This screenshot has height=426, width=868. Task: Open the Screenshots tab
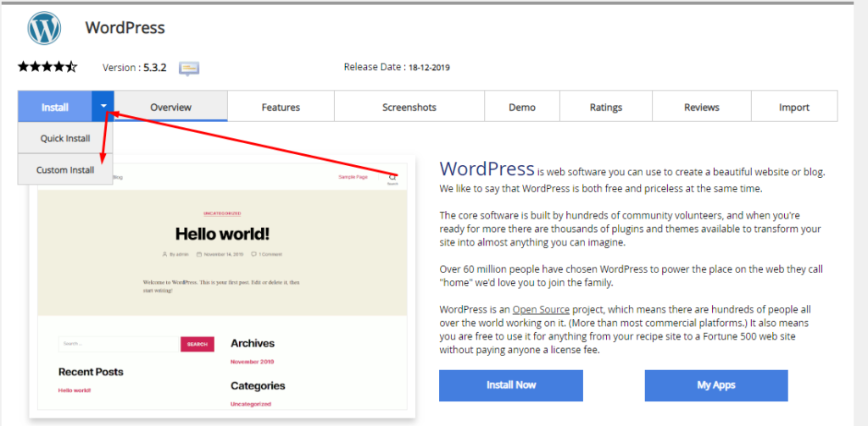tap(409, 107)
